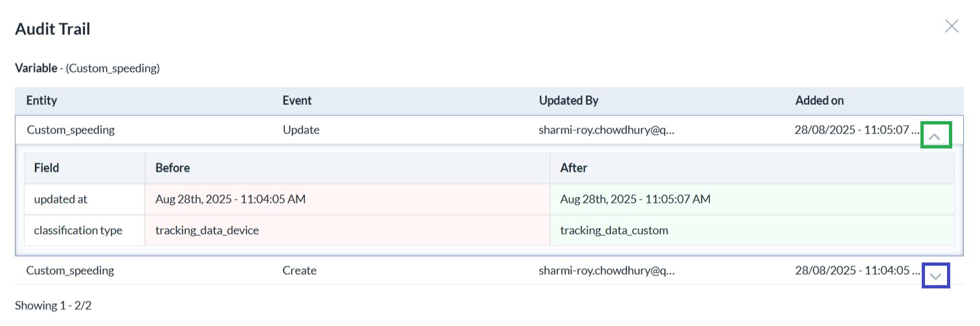980x326 pixels.
Task: Click the tracking_data_device before value
Action: coord(207,230)
